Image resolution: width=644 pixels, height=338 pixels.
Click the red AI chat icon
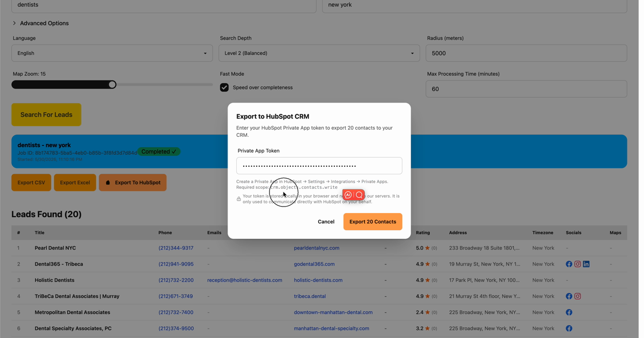348,195
